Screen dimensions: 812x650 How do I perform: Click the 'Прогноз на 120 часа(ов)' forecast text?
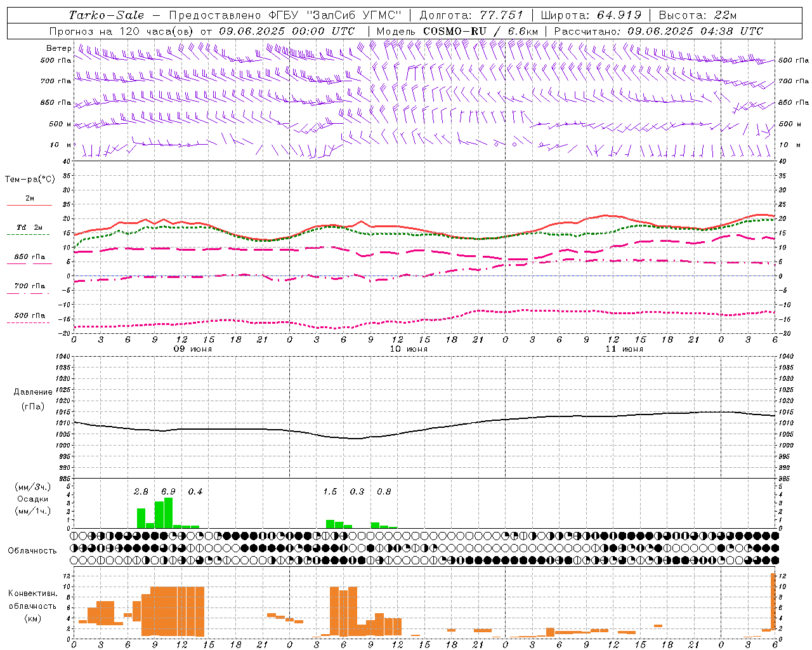click(122, 31)
